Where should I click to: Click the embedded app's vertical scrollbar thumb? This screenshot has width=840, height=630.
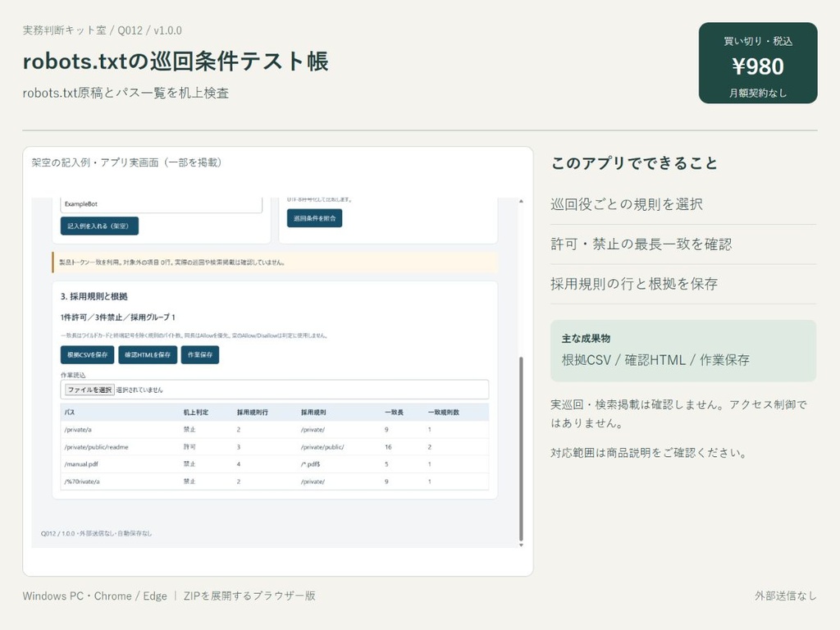click(x=521, y=449)
